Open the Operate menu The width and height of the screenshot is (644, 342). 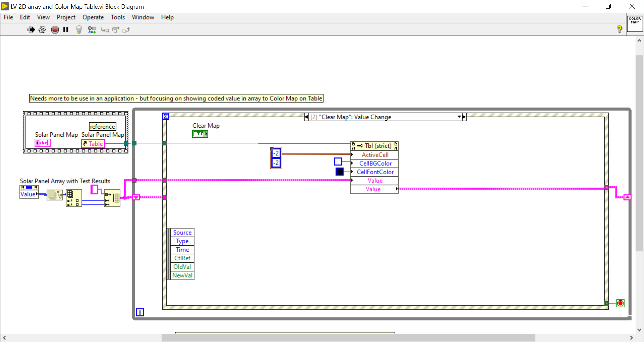93,17
